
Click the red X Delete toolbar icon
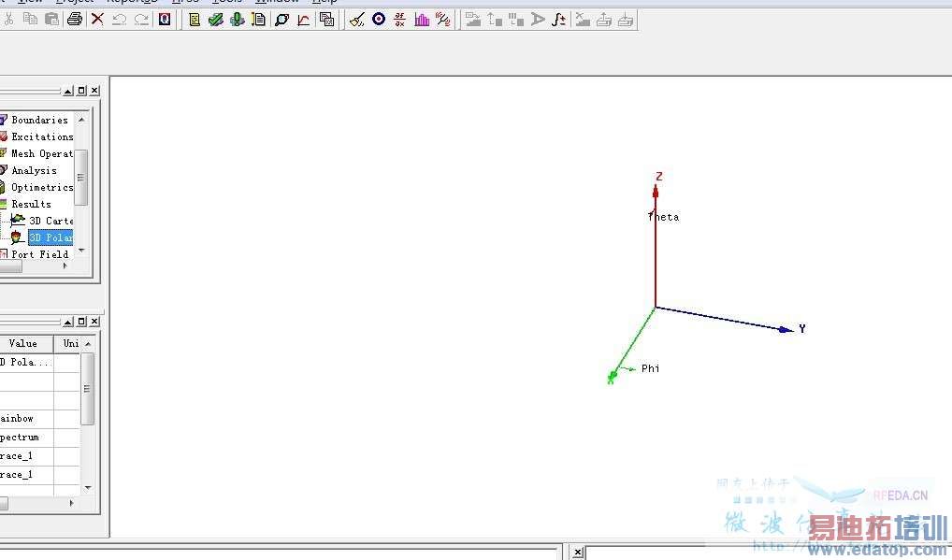pos(97,20)
